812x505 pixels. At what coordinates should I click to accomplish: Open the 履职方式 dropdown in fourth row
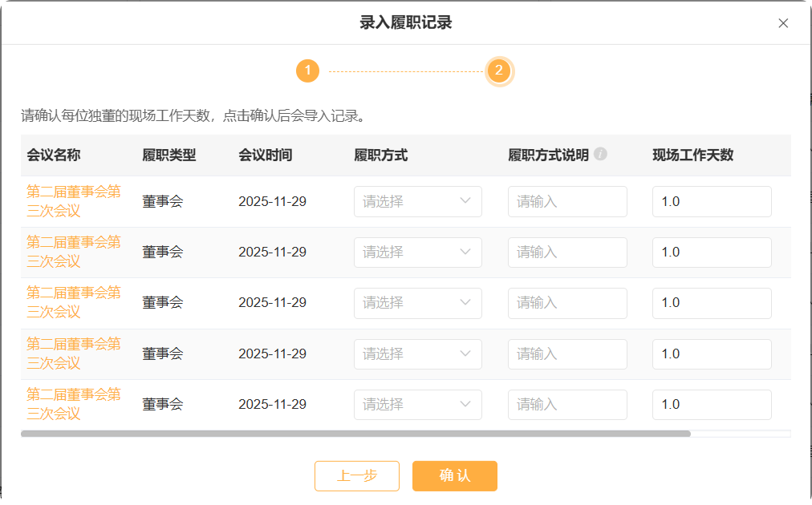point(417,353)
